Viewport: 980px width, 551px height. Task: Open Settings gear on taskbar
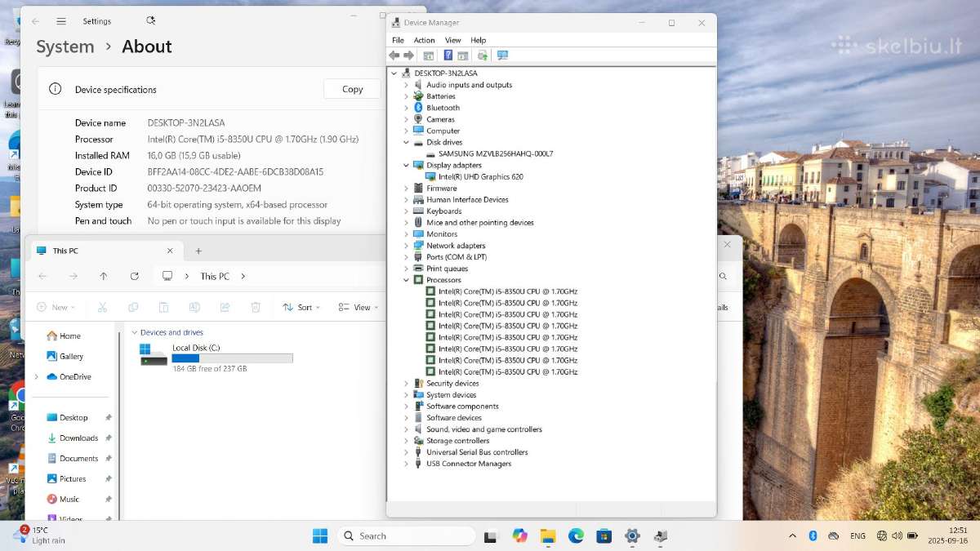(x=632, y=535)
